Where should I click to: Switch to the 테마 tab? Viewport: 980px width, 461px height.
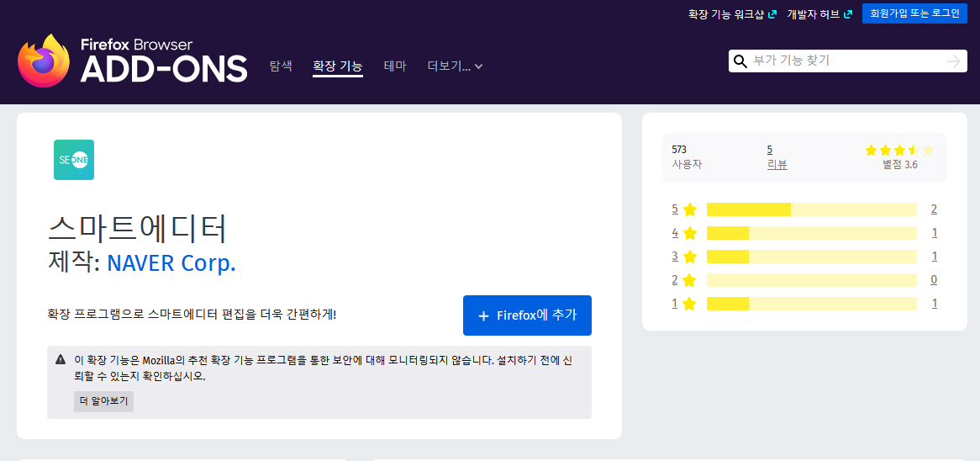tap(395, 66)
